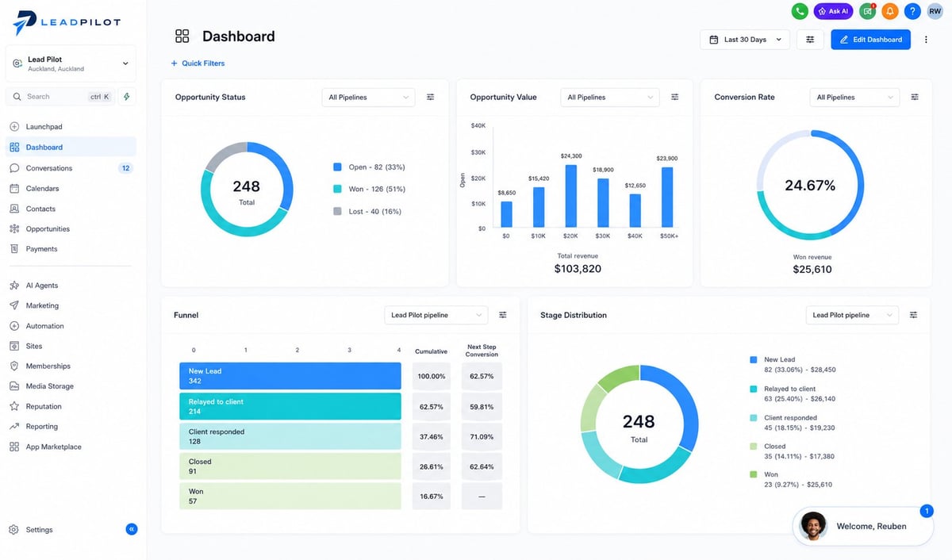Open dashboard filter settings next to date range
952x560 pixels.
coord(810,40)
